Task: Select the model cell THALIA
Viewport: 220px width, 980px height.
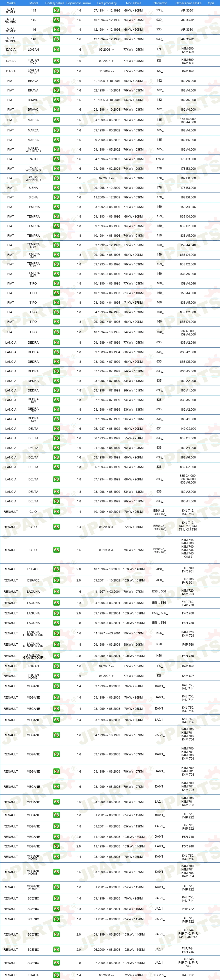Action: pyautogui.click(x=33, y=975)
